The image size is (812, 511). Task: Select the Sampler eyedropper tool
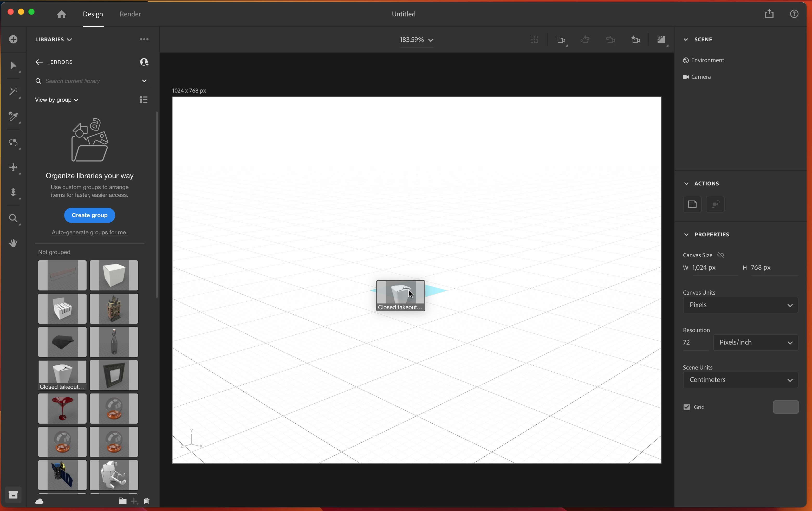tap(13, 117)
